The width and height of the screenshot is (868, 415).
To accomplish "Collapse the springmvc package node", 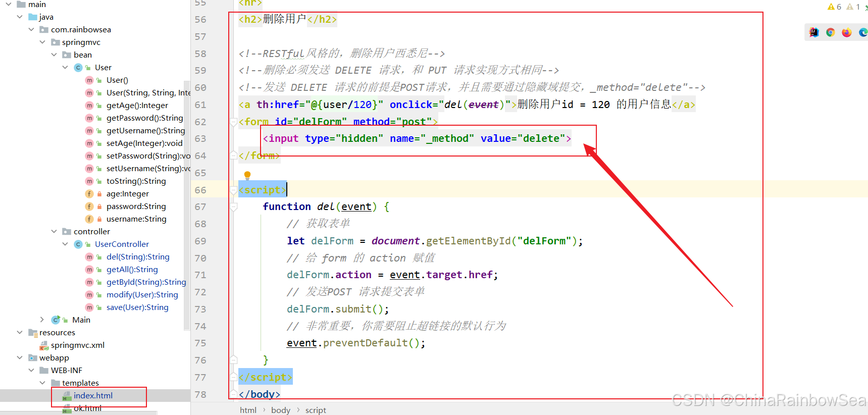I will [42, 42].
